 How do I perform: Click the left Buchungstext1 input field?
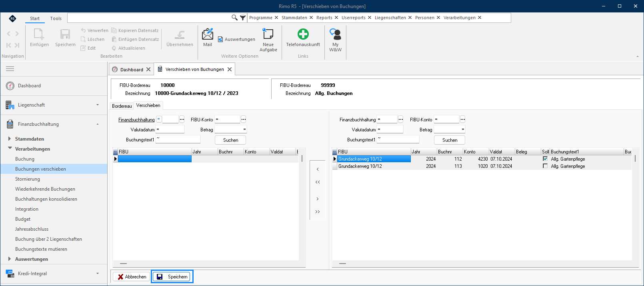pyautogui.click(x=178, y=139)
